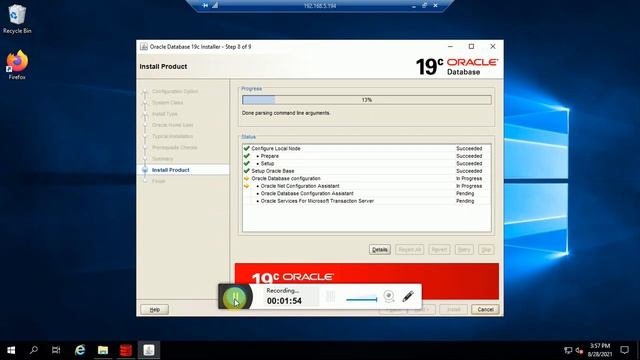This screenshot has width=640, height=360.
Task: Select the Prepare status row
Action: (x=367, y=156)
